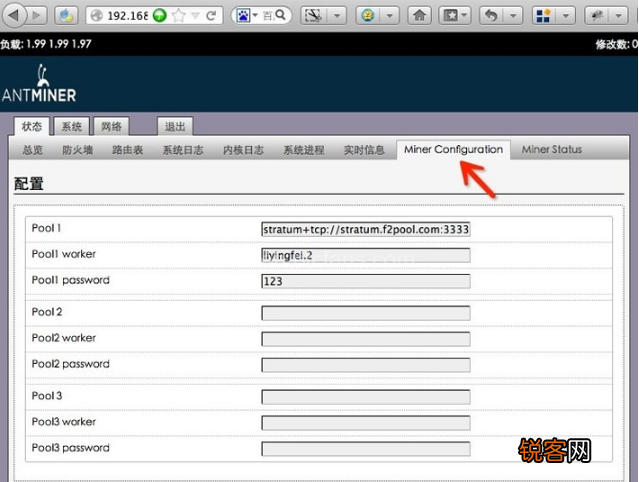
Task: Click the green go arrow in address bar
Action: tap(159, 15)
